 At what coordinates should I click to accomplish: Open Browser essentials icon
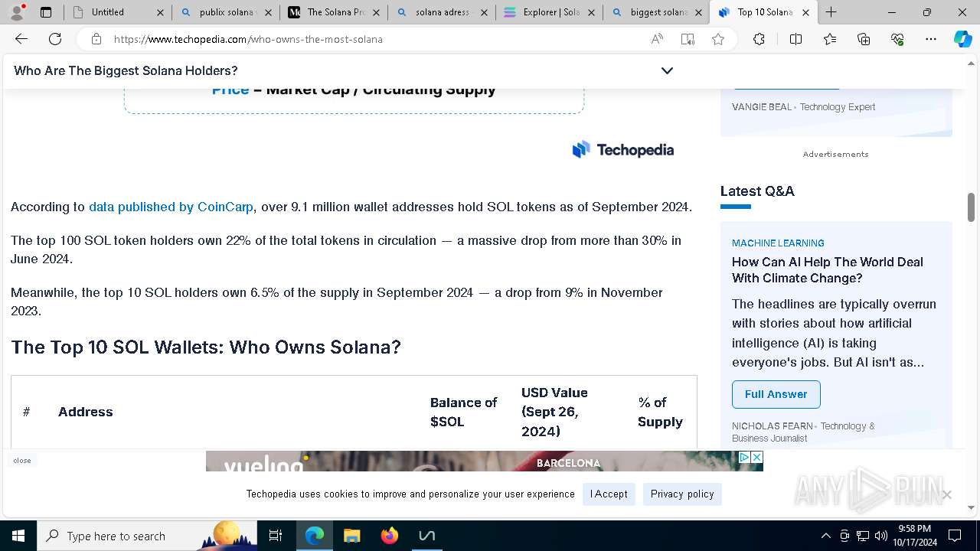pyautogui.click(x=897, y=39)
